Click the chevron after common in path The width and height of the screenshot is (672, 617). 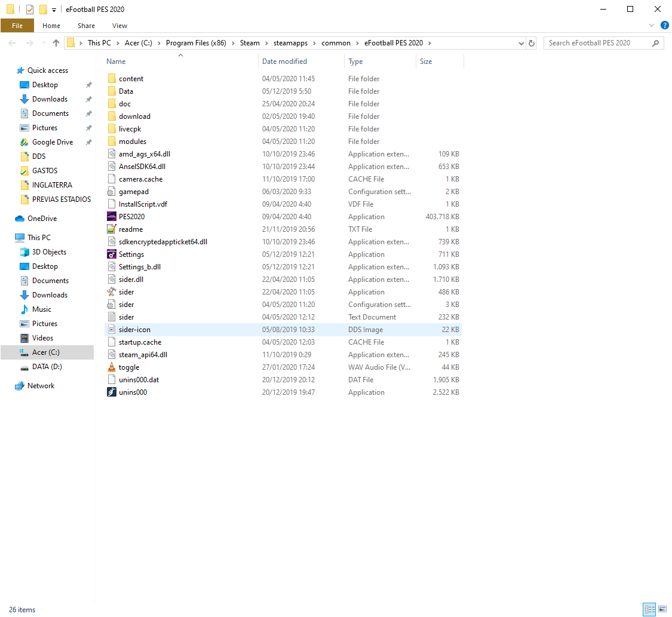(357, 43)
